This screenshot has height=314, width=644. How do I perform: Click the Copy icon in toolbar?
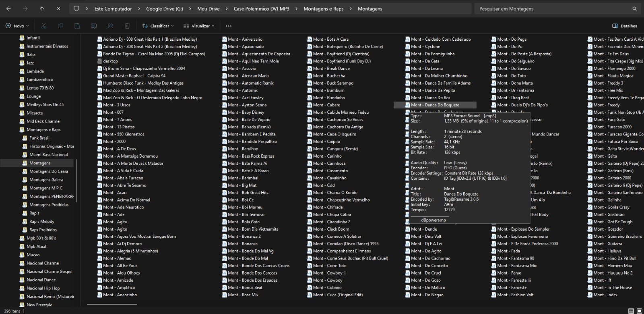60,26
